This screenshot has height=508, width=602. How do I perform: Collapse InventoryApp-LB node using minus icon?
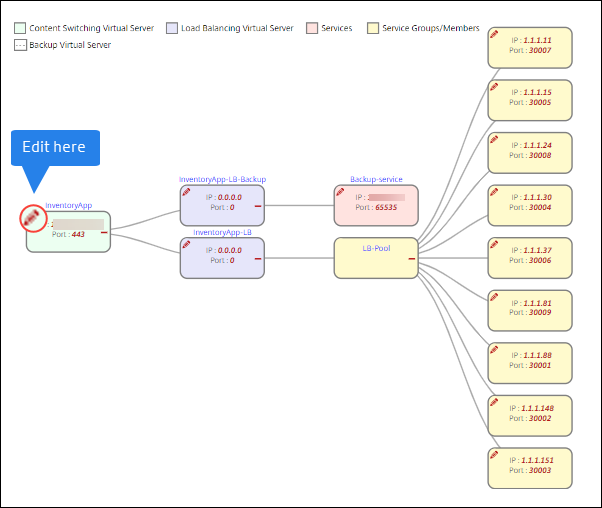[258, 259]
